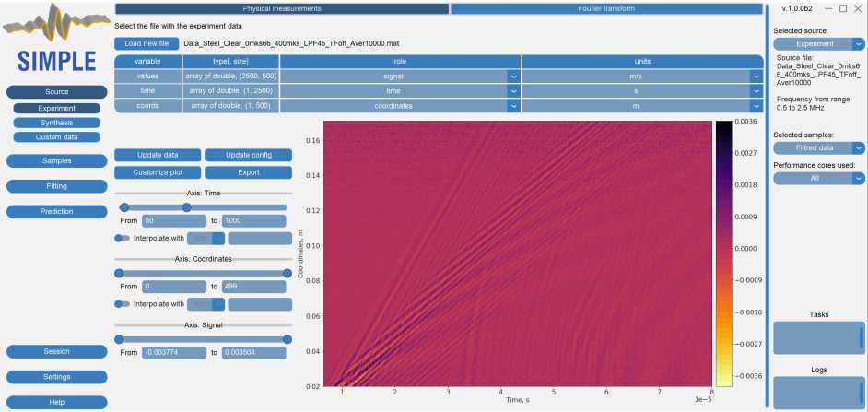Click the 'coords' variable cell
Screen dimensions: 868x412
pos(147,106)
